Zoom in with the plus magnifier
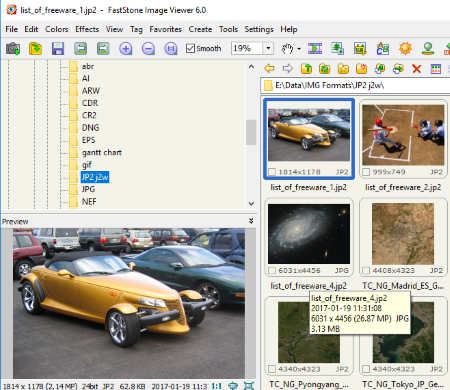 pyautogui.click(x=126, y=49)
